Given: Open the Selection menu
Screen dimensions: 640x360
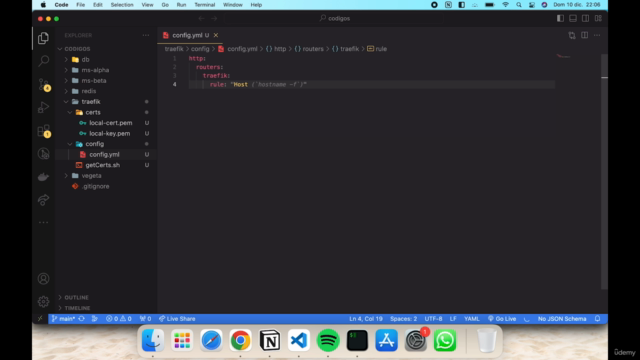Looking at the screenshot, I should click(122, 5).
